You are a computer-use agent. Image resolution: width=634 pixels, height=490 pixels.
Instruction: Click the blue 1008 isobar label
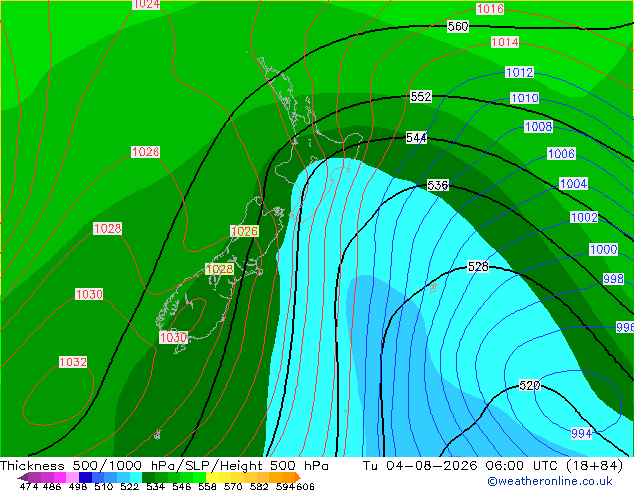click(539, 127)
